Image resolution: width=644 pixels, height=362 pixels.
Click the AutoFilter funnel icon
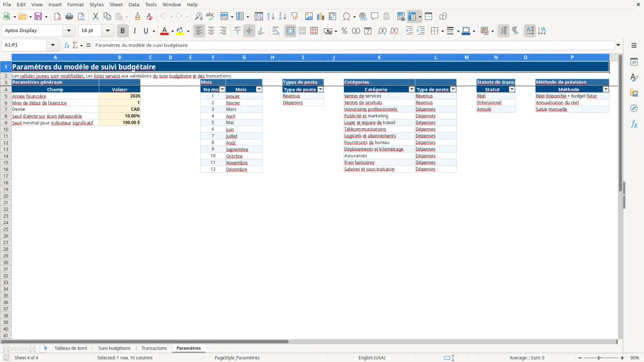tap(294, 17)
